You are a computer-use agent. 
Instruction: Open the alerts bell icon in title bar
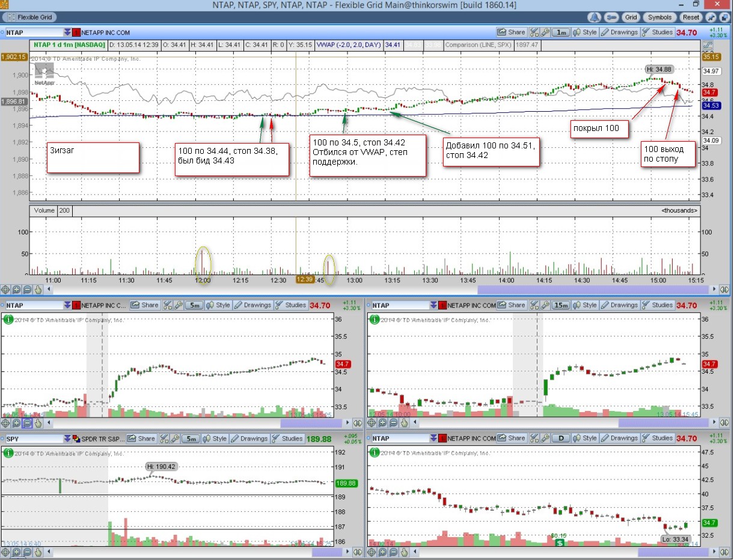[595, 17]
